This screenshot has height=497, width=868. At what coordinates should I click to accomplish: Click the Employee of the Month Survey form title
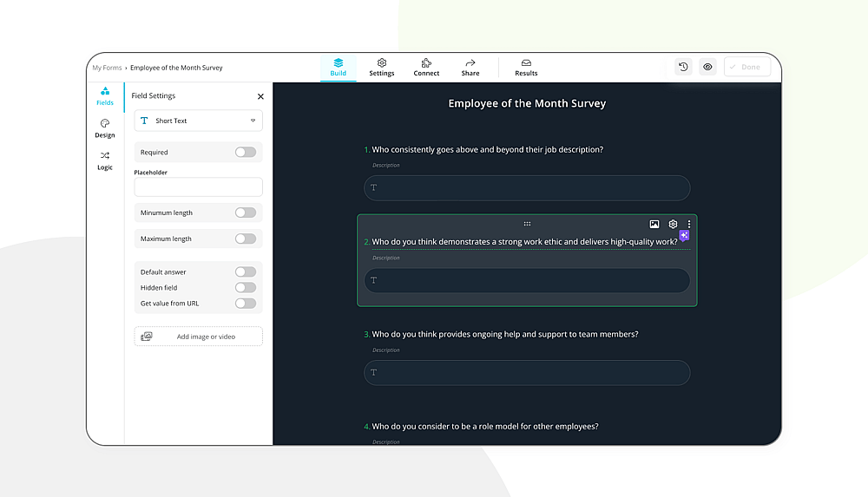[x=527, y=103]
